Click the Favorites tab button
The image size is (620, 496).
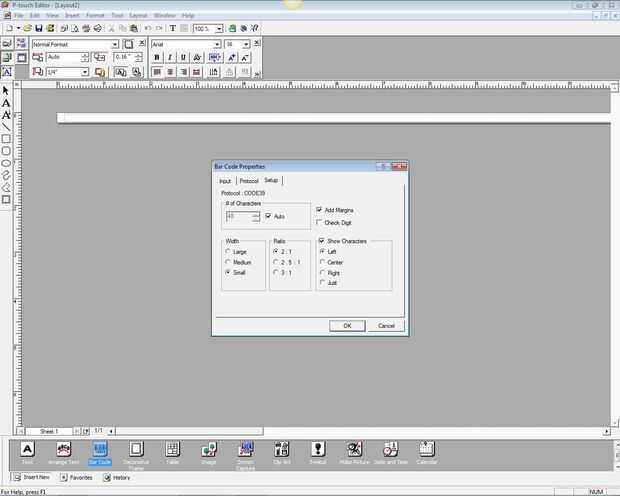pos(76,477)
